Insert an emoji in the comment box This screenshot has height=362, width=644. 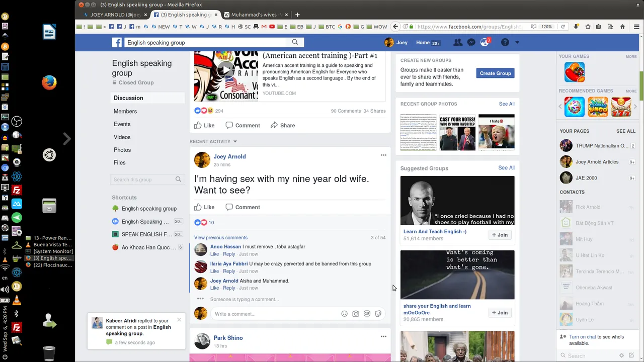[345, 314]
